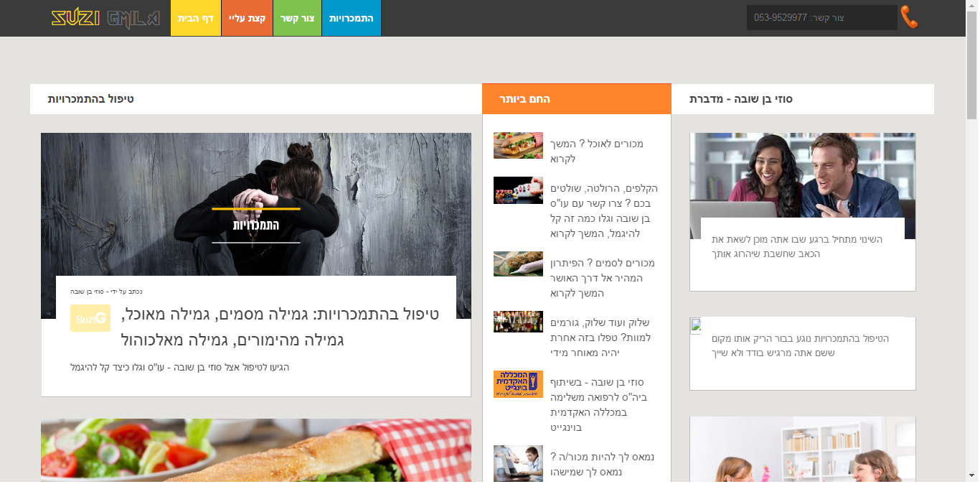Click the התמכרויות overlay label on hero image
Viewport: 980px width, 484px height.
256,225
